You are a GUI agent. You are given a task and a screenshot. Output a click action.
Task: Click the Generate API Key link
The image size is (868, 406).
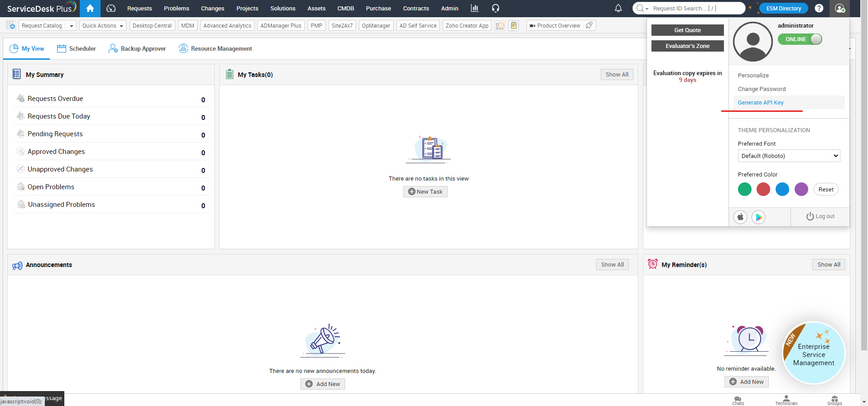coord(761,103)
